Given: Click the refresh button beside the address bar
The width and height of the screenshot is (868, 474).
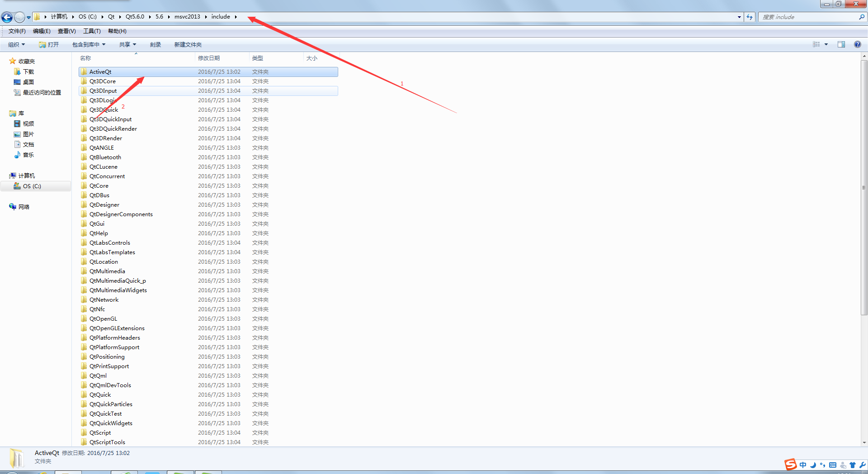Looking at the screenshot, I should tap(750, 17).
